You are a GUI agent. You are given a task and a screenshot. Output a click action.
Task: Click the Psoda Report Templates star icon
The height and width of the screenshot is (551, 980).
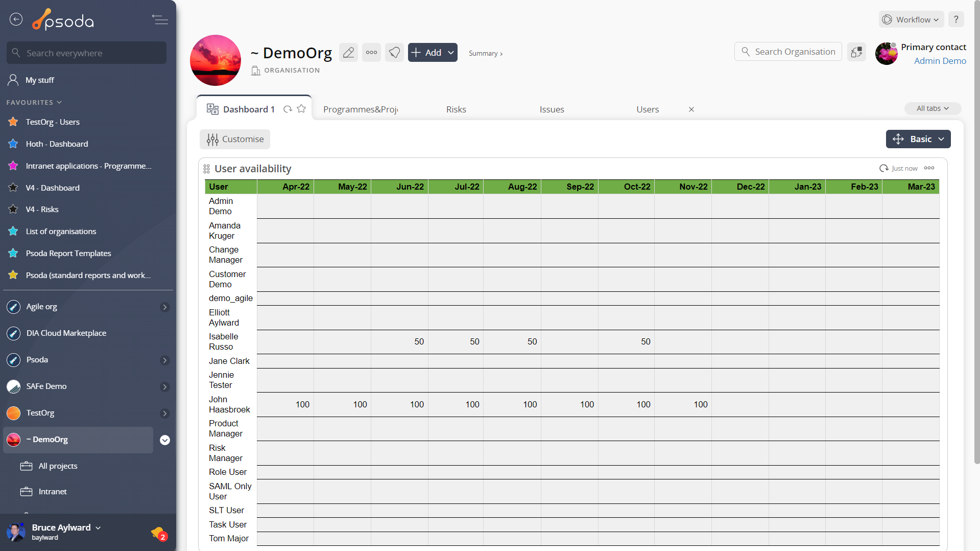coord(13,253)
